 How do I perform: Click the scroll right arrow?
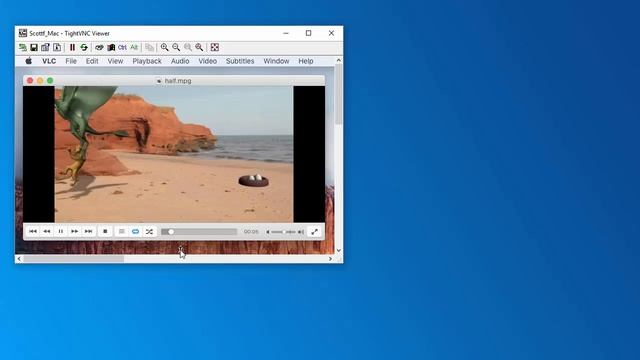click(331, 259)
